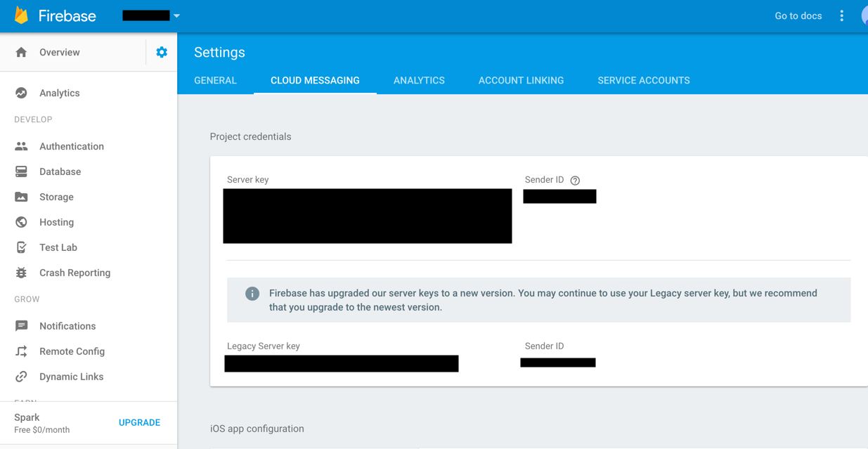Click the Firebase flame logo
This screenshot has height=449, width=868.
click(x=22, y=15)
